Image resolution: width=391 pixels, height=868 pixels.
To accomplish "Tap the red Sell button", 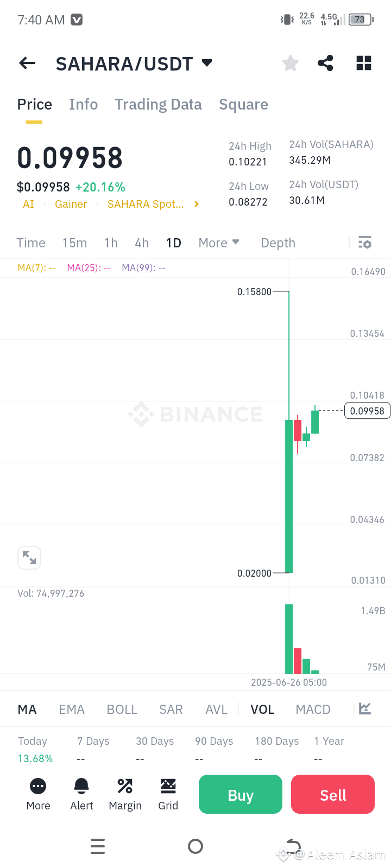I will 333,794.
